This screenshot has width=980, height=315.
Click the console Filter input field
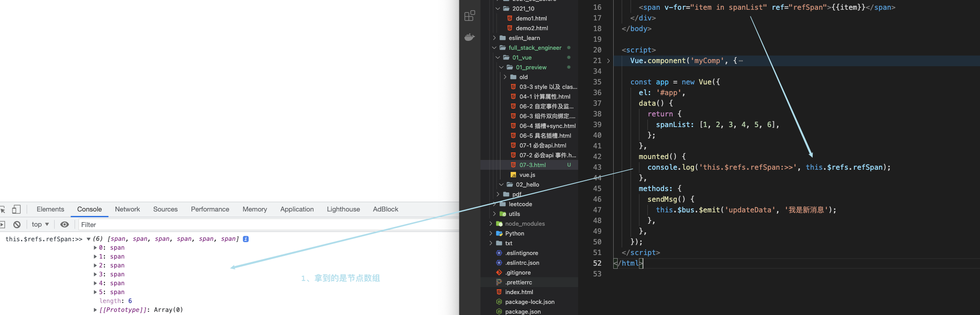click(x=268, y=225)
